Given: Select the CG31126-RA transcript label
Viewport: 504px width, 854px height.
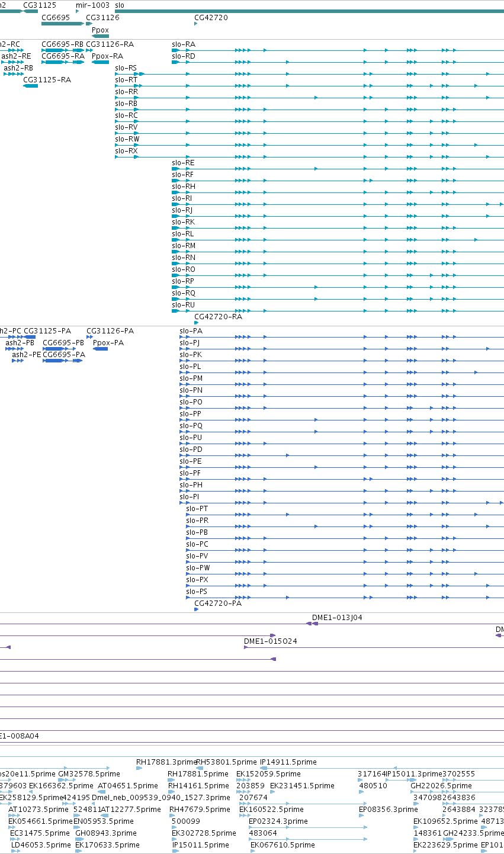Looking at the screenshot, I should pyautogui.click(x=110, y=44).
